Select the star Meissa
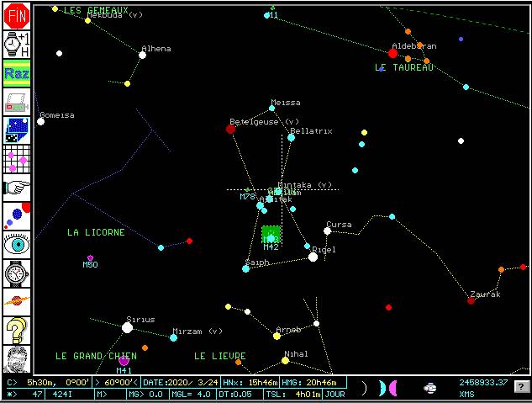 (x=271, y=109)
